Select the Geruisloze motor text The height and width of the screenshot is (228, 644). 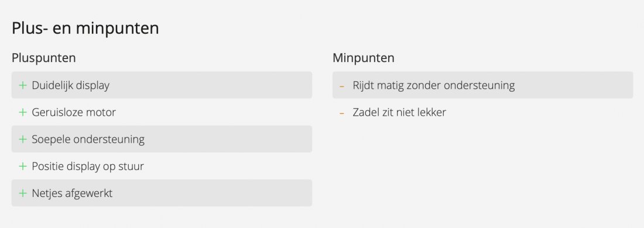[74, 112]
